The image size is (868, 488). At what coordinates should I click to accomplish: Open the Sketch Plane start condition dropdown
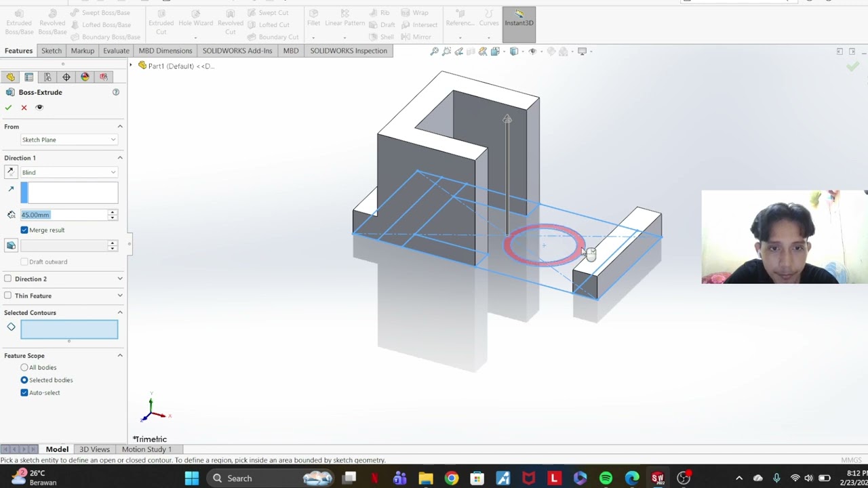point(69,140)
